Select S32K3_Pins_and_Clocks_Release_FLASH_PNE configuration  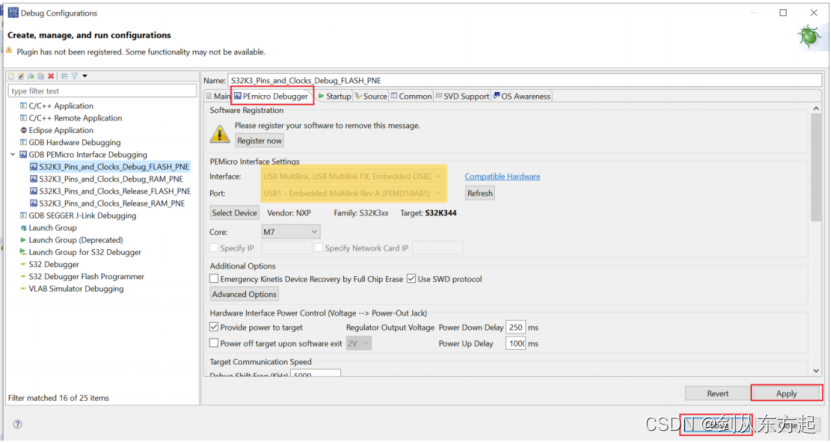(114, 191)
